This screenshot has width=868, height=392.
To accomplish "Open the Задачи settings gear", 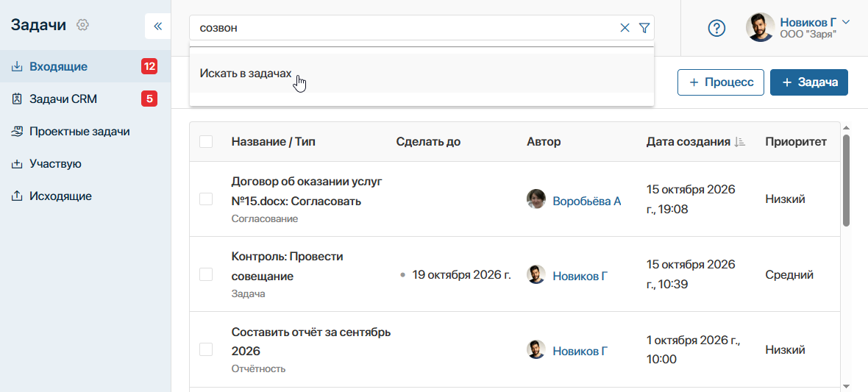I will tap(82, 26).
